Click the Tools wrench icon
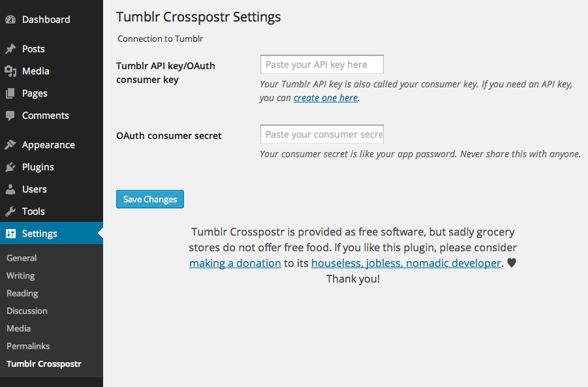 10,211
